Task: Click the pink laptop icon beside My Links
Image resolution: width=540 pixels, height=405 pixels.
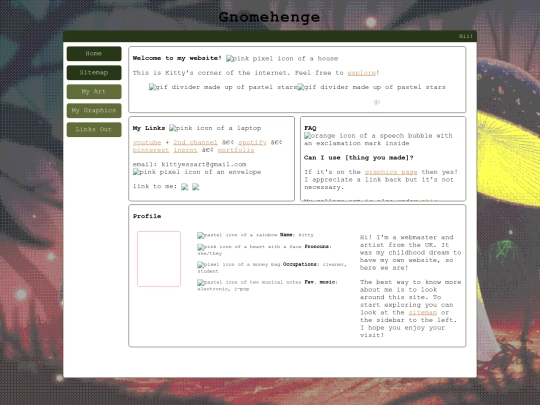Action: 215,128
